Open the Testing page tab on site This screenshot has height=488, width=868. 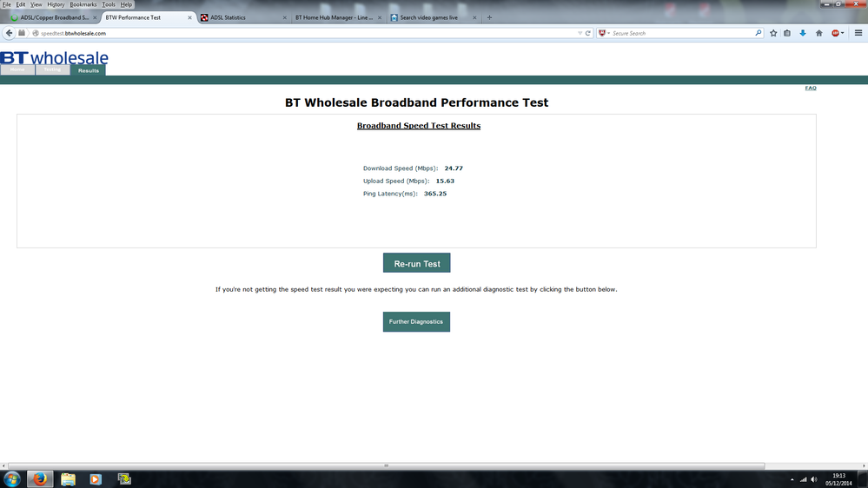pos(53,69)
